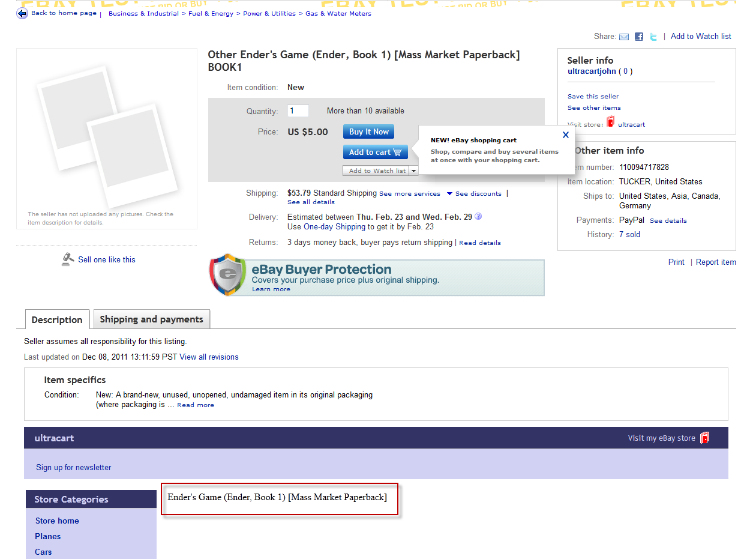756x559 pixels.
Task: Click the item title Other Ender's Game
Action: coord(364,61)
